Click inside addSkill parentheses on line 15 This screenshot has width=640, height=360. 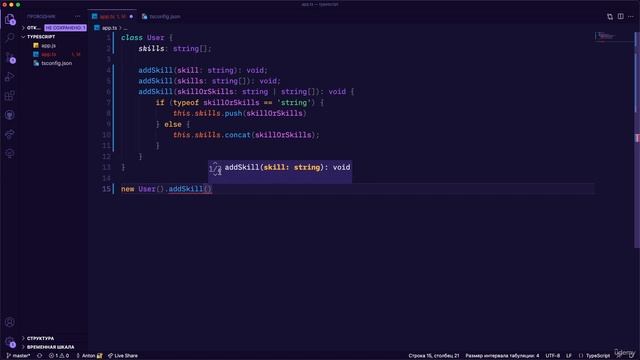coord(207,189)
